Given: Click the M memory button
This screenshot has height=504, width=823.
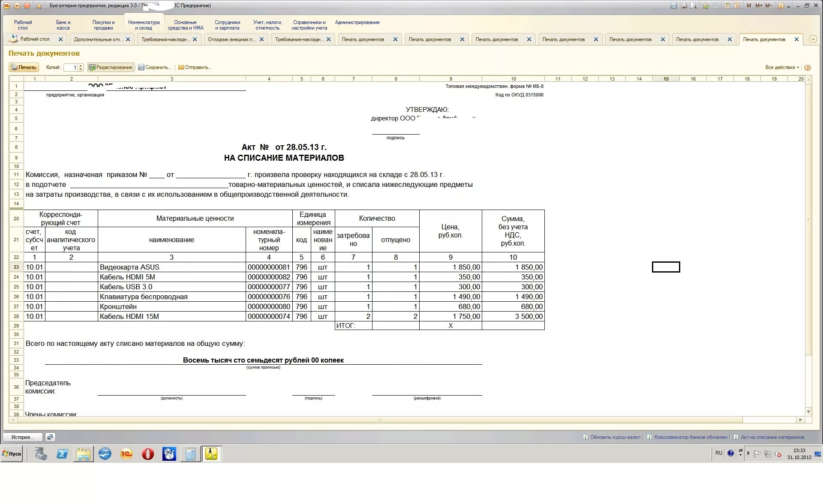Looking at the screenshot, I should point(749,6).
